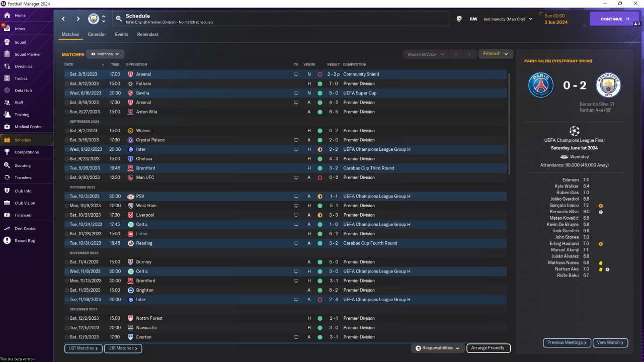644x362 pixels.
Task: Sort matches by Date column
Action: 69,65
